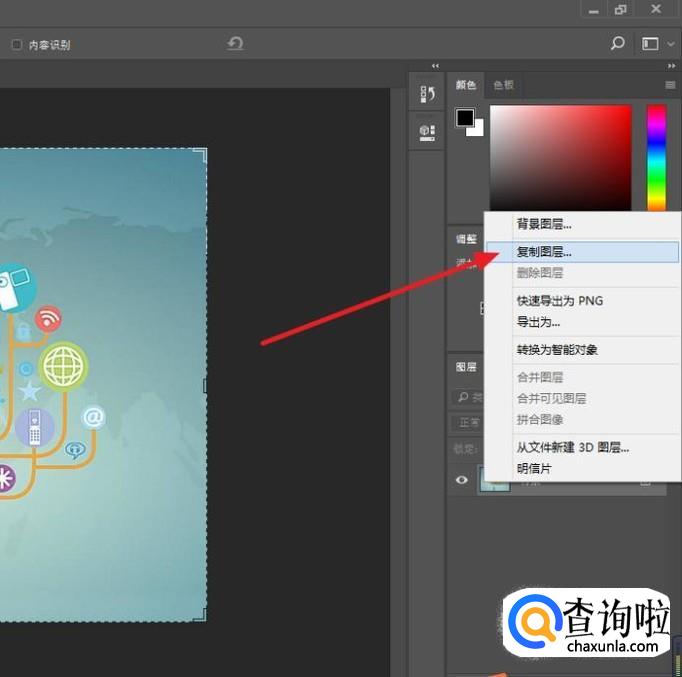Click 快速导出为 PNG menu entry
Screen dimensions: 682x677
click(559, 301)
